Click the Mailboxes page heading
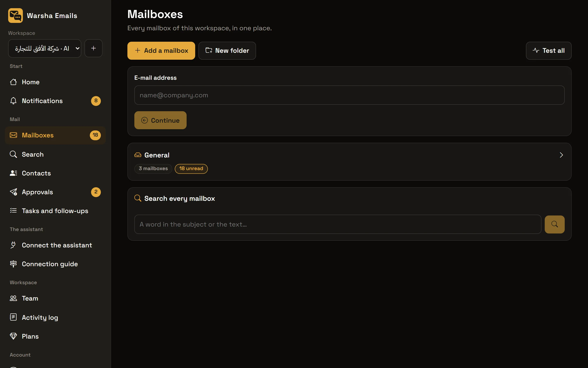588x368 pixels. point(155,14)
